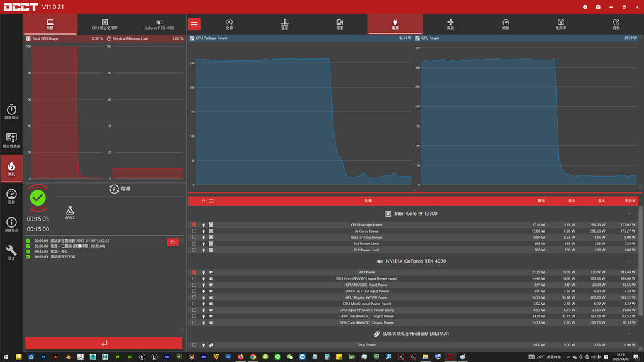This screenshot has height=362, width=644.
Task: Open the monitoring gauge section in sidebar
Action: [x=11, y=196]
